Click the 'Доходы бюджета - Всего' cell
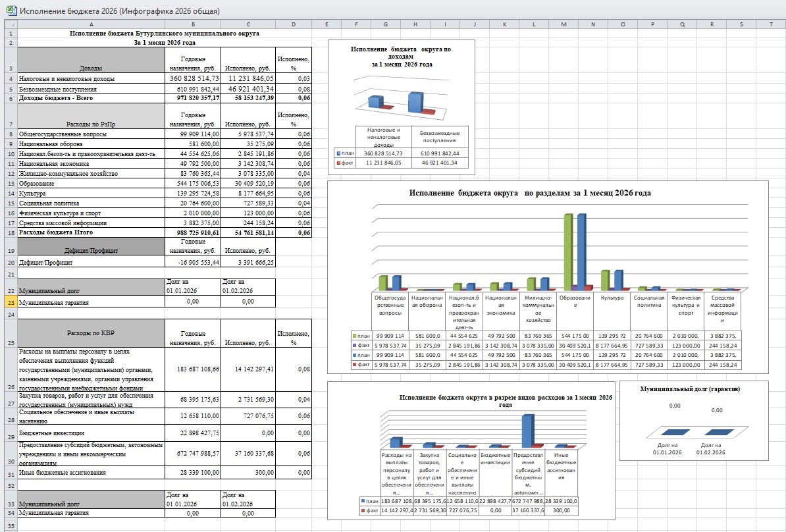This screenshot has width=786, height=532. pyautogui.click(x=91, y=98)
